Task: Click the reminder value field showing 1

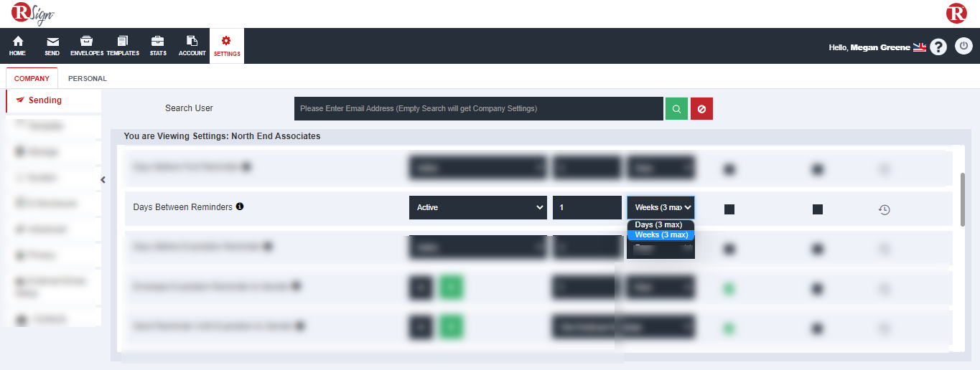Action: (x=587, y=207)
